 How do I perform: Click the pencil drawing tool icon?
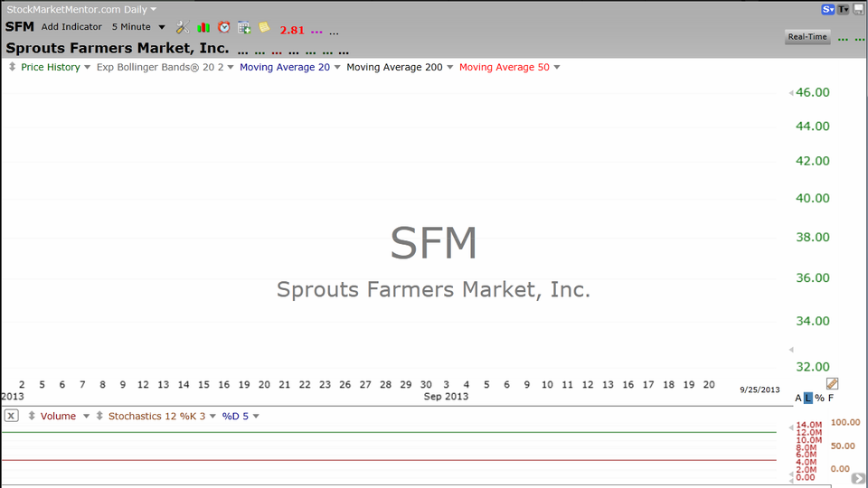(832, 383)
